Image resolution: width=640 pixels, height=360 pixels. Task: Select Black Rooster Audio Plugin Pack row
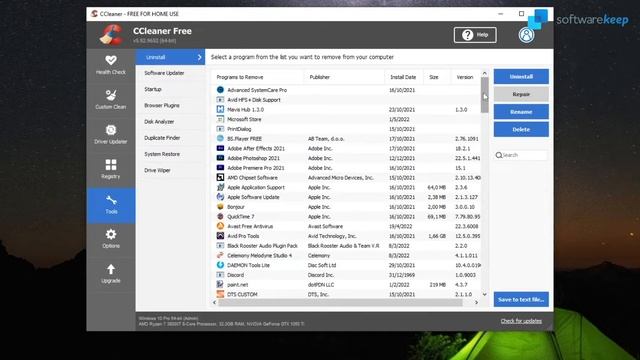click(x=346, y=246)
